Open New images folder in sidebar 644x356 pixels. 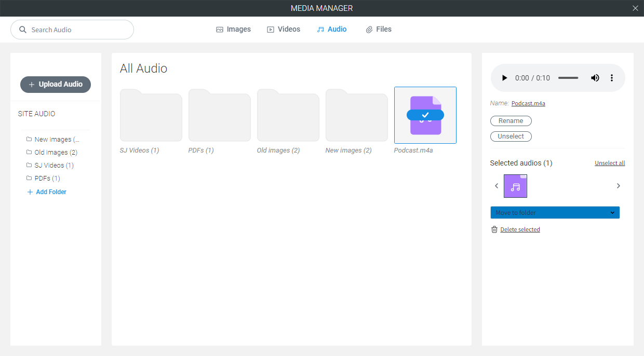point(53,140)
